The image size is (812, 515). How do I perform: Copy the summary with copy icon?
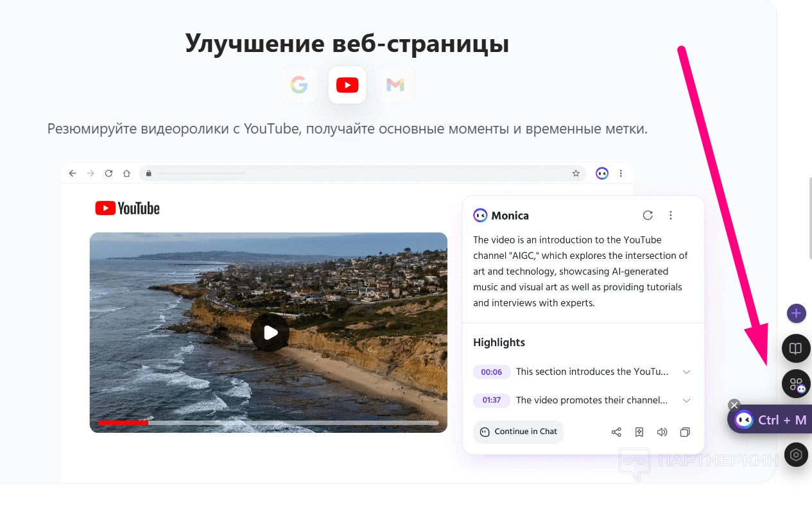pyautogui.click(x=685, y=432)
